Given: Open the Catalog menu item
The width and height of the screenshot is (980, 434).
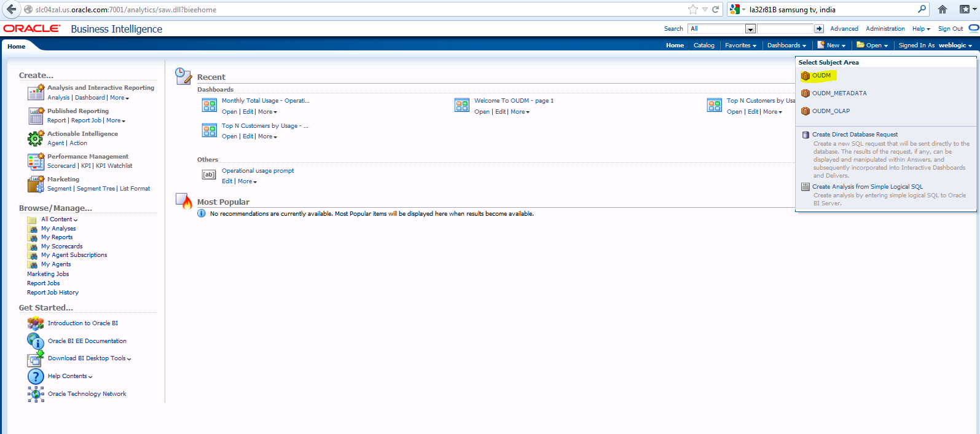Looking at the screenshot, I should pos(704,45).
